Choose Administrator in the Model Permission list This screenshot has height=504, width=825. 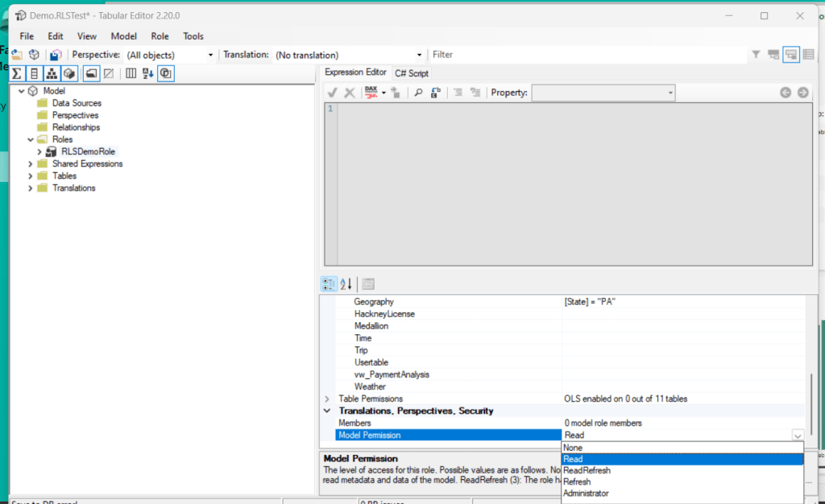pyautogui.click(x=586, y=493)
